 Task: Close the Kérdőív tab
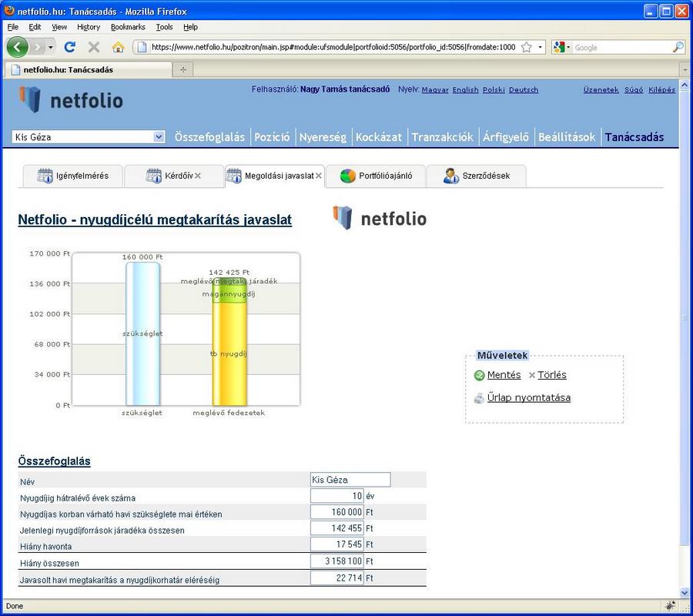198,176
